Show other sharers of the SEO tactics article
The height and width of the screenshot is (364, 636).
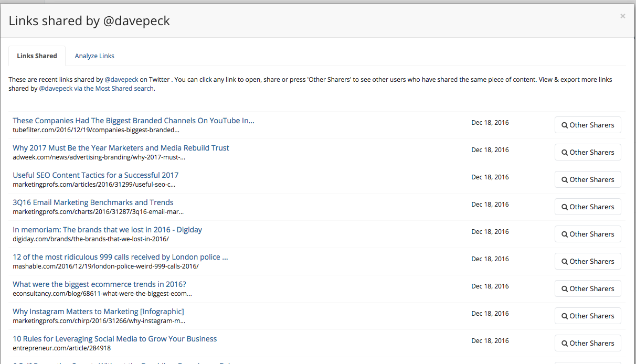(588, 180)
